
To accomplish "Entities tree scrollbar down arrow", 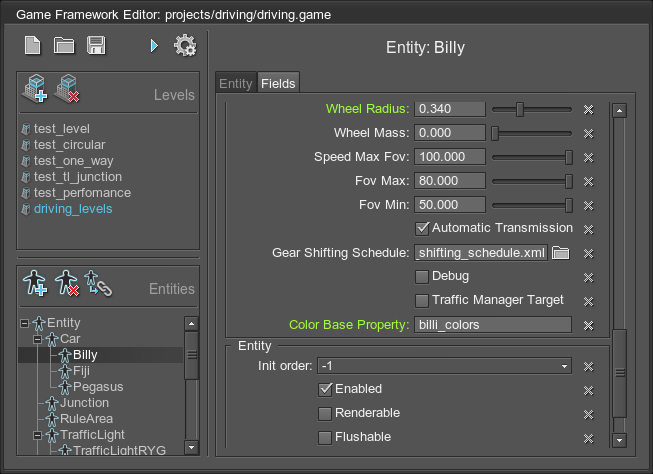I will click(191, 447).
